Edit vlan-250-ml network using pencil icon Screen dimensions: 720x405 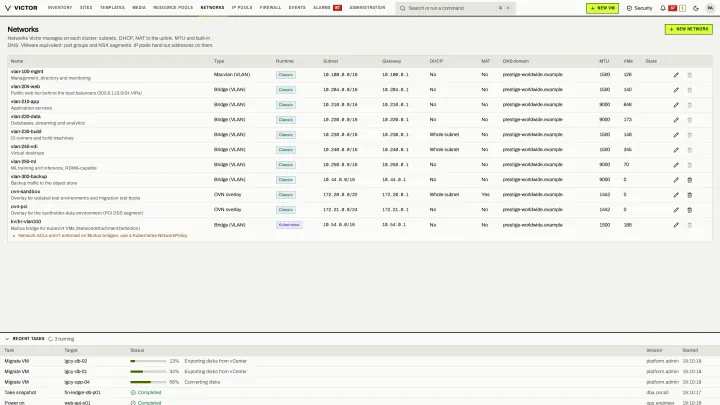(x=676, y=165)
